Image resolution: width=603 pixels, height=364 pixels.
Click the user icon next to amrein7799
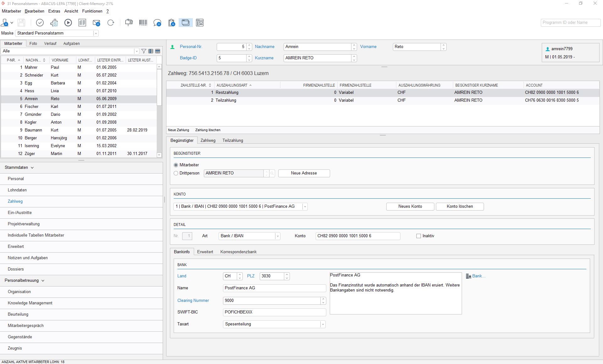pos(548,49)
